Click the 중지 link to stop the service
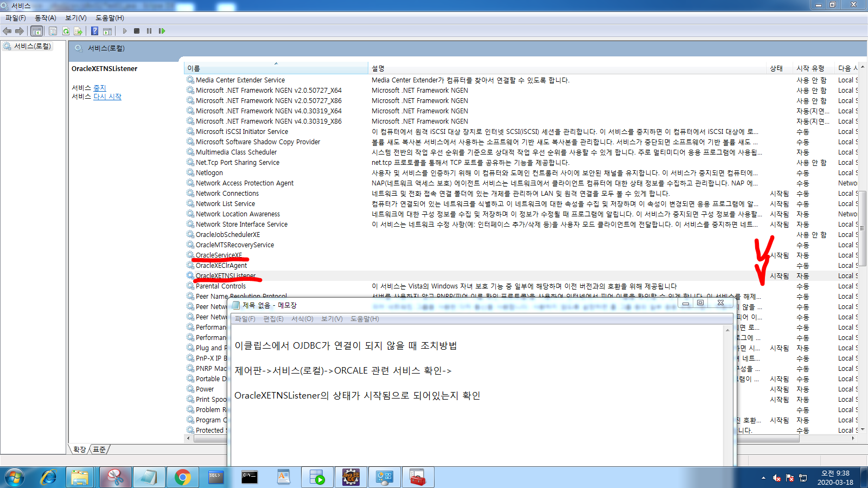This screenshot has width=868, height=488. pyautogui.click(x=100, y=88)
